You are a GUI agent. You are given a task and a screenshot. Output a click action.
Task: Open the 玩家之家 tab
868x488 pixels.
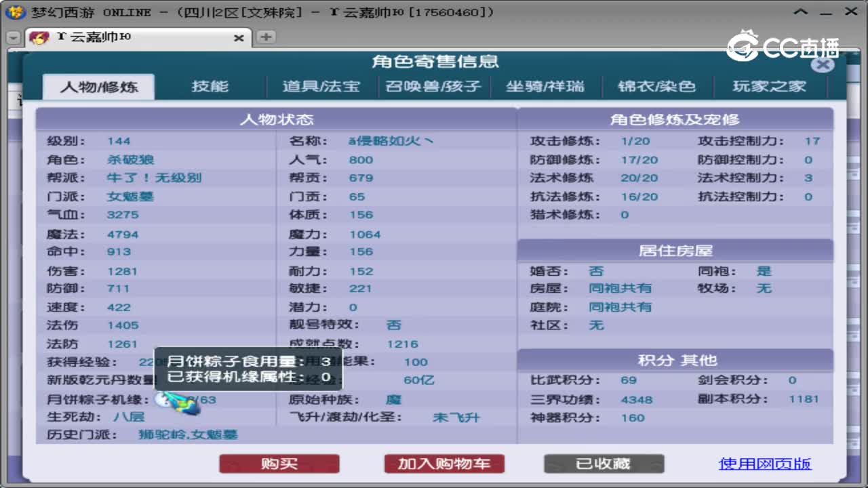pos(769,87)
